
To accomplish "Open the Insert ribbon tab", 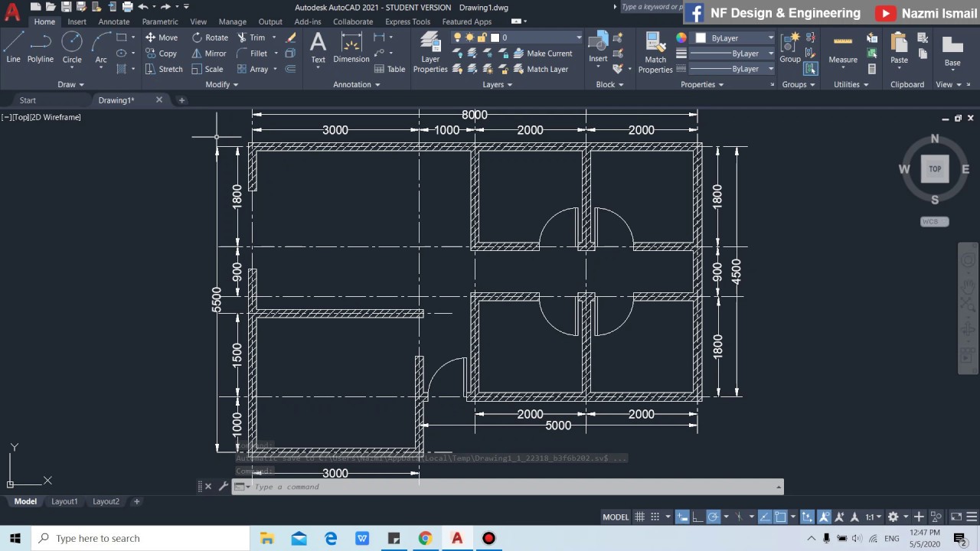I will pyautogui.click(x=77, y=21).
